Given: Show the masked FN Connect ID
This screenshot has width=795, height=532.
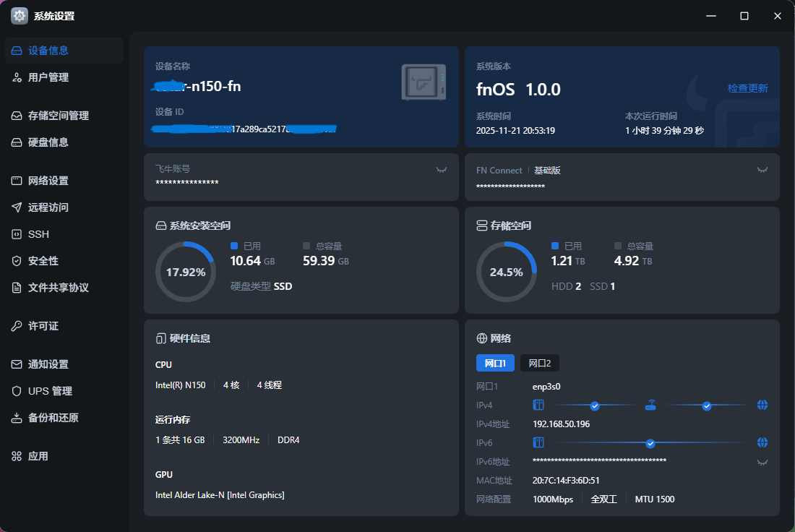Looking at the screenshot, I should click(762, 170).
